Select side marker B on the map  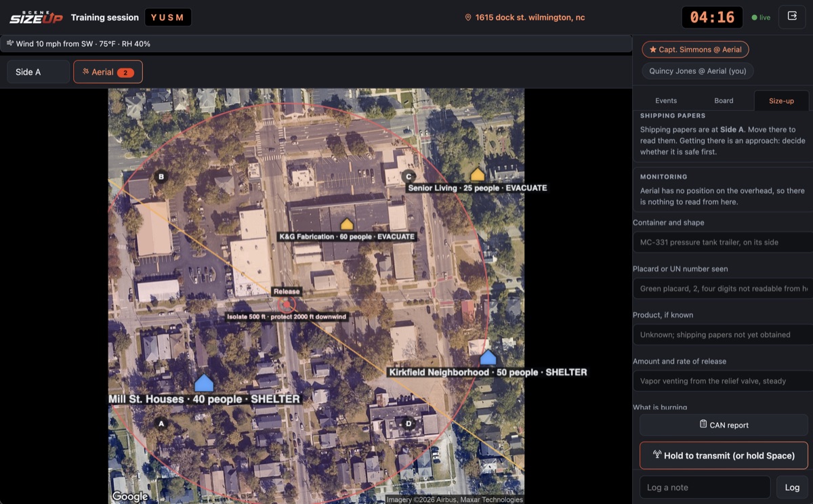[161, 177]
